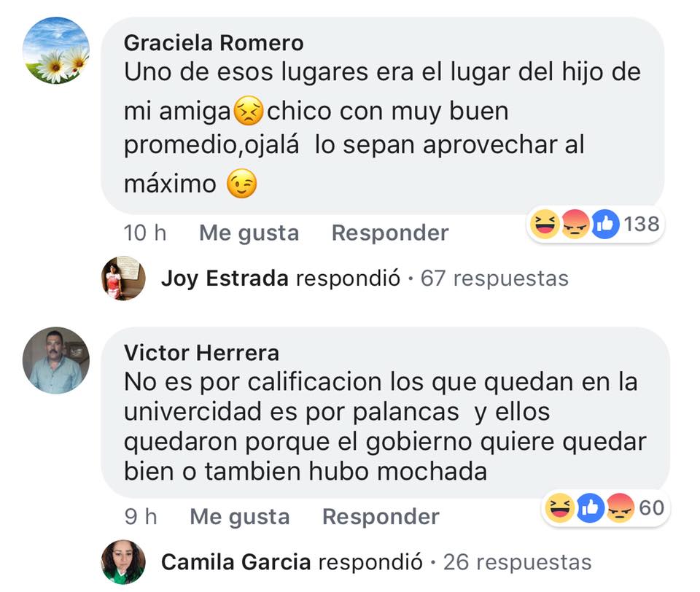Reply to Victor Herrera's comment via Responder

381,517
